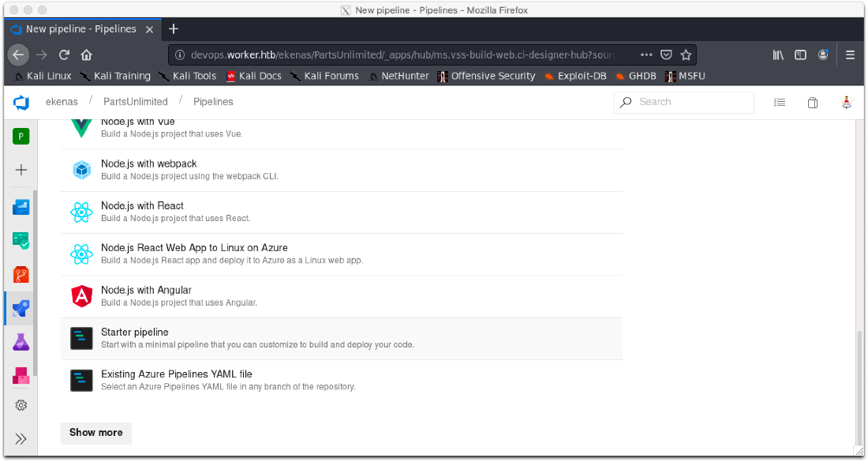The image size is (868, 462).
Task: Open Firefox account icon
Action: tap(823, 54)
